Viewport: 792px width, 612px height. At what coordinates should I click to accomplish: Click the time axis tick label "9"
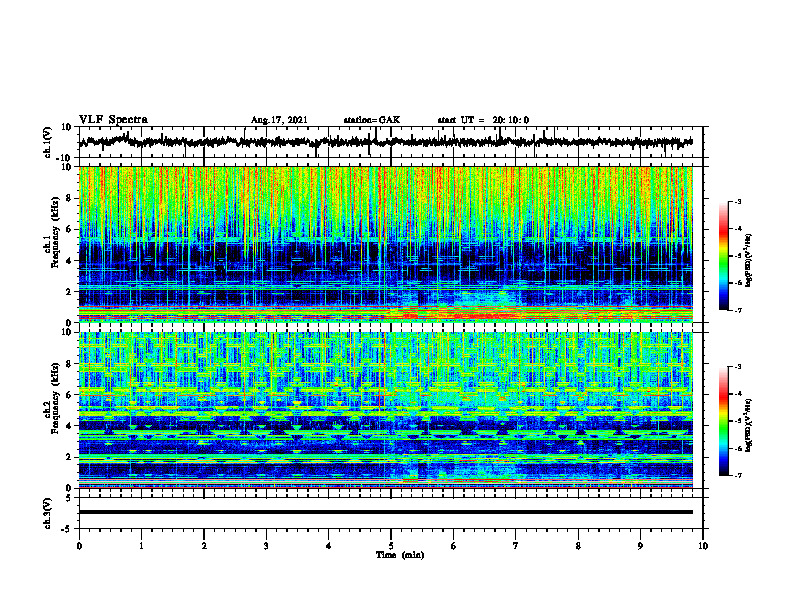pyautogui.click(x=640, y=546)
